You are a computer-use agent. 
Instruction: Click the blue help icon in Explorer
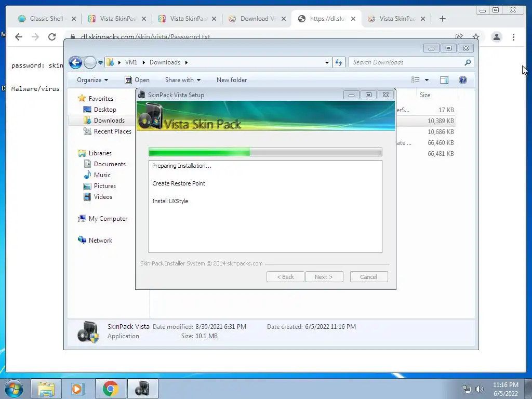point(463,80)
